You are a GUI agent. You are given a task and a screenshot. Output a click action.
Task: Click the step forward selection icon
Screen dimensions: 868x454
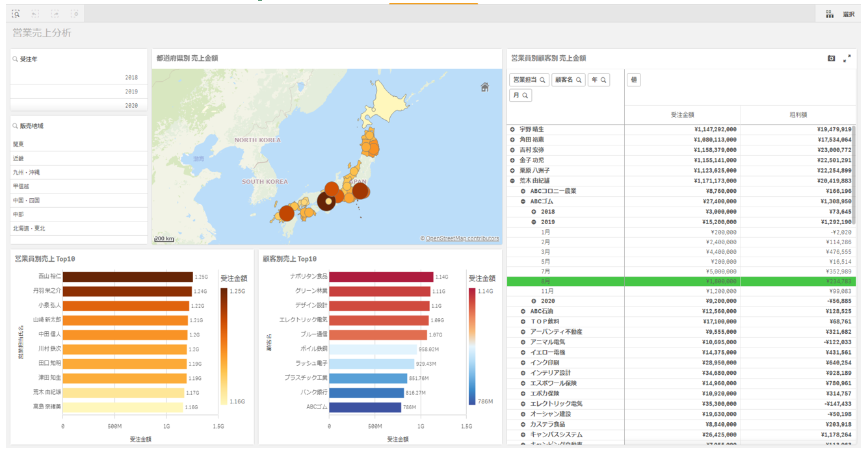(x=55, y=14)
